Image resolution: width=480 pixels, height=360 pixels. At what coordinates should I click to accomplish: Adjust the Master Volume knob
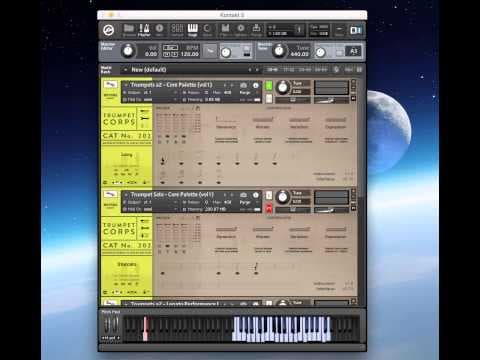point(128,51)
